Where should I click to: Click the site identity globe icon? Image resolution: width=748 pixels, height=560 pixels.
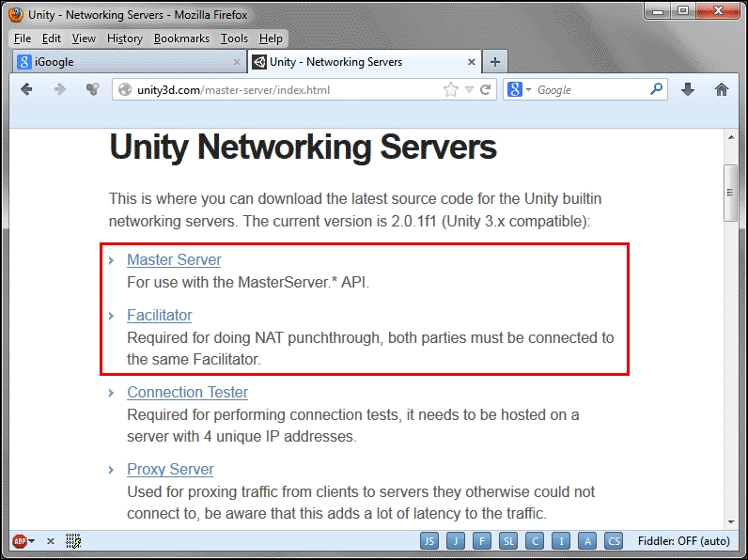pyautogui.click(x=125, y=89)
